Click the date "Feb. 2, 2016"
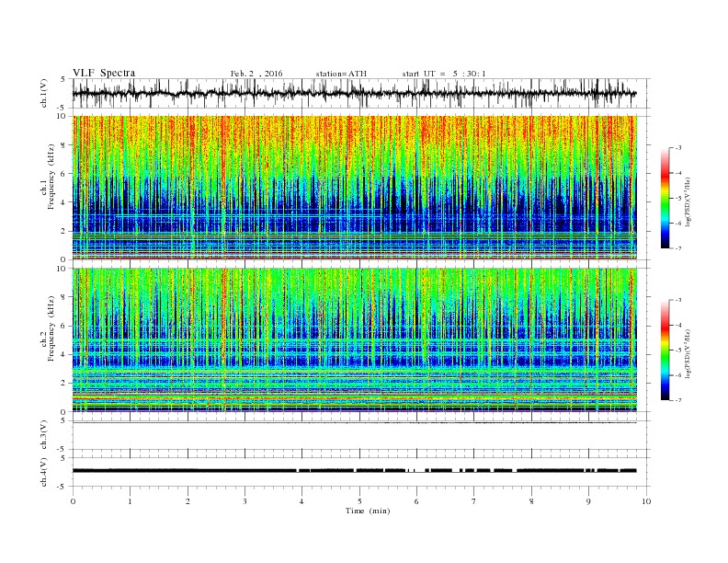 point(256,74)
